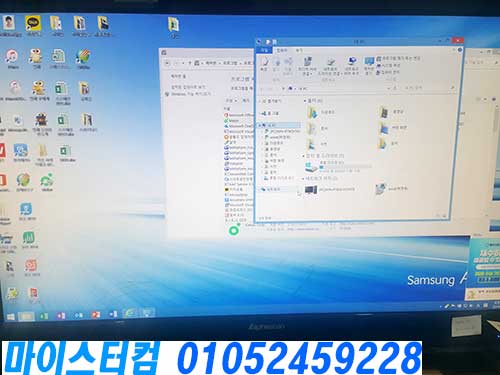Launch Excel from the taskbar
This screenshot has height=375, width=500.
pos(44,316)
